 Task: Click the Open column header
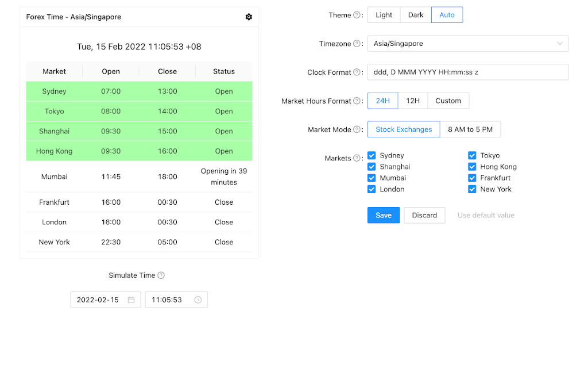(111, 71)
